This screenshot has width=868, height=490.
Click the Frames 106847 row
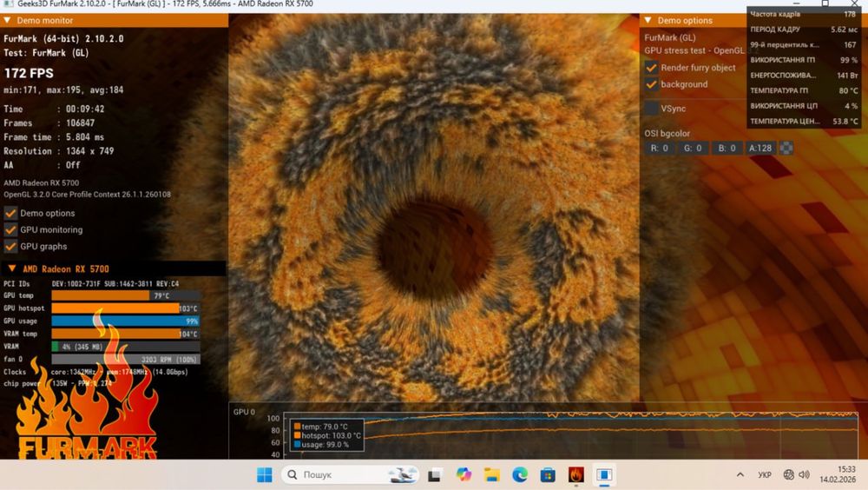click(x=49, y=123)
